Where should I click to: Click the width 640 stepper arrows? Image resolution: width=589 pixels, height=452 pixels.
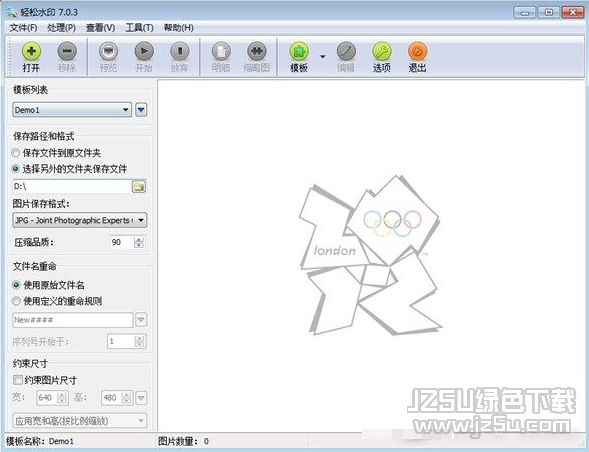(x=62, y=398)
